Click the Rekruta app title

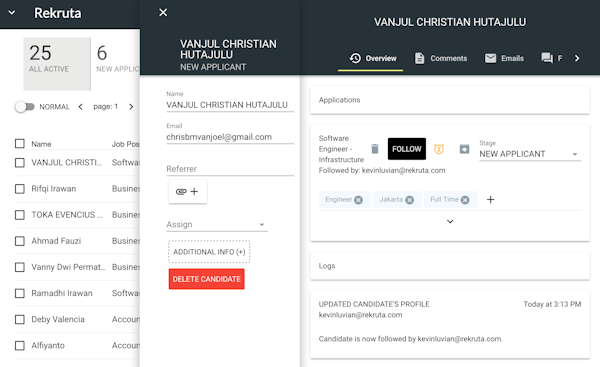(x=58, y=13)
